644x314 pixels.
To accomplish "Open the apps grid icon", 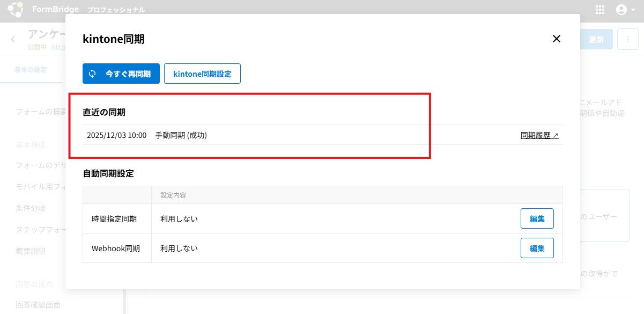I will click(600, 10).
